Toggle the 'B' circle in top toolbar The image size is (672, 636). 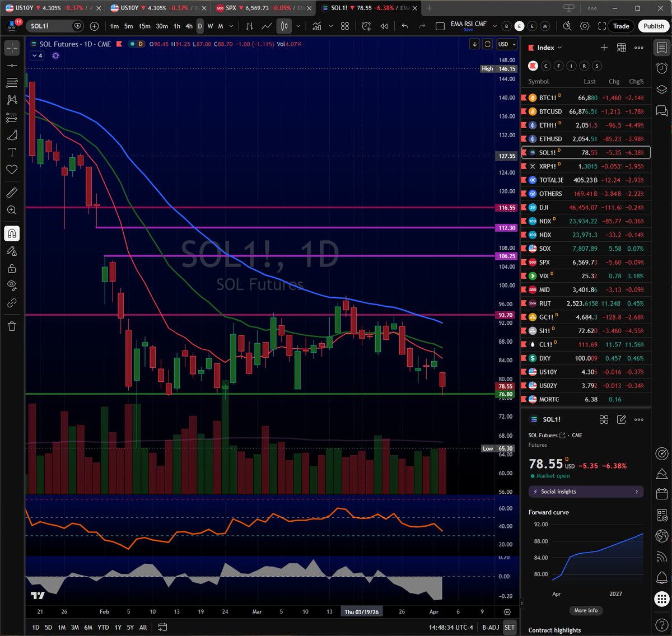coord(507,26)
